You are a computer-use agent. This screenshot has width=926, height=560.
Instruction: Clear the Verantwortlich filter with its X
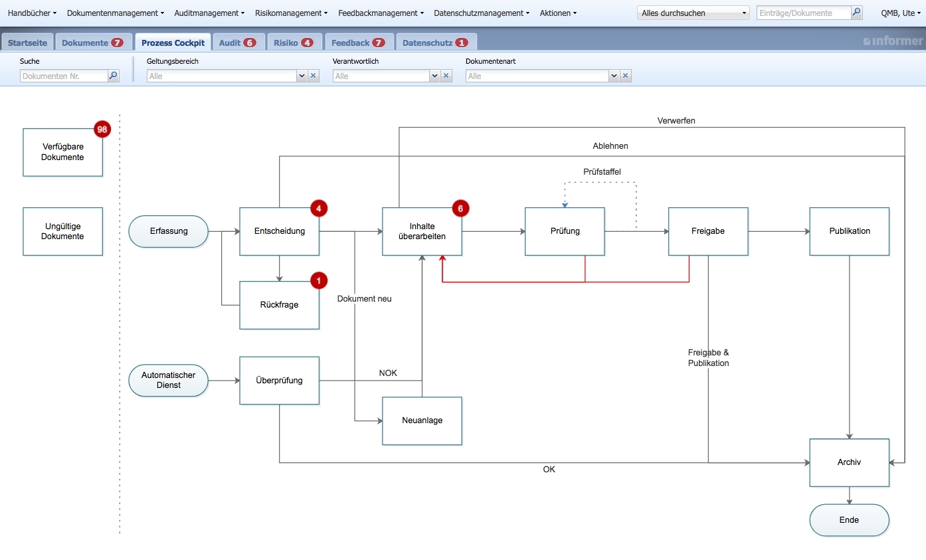tap(446, 76)
